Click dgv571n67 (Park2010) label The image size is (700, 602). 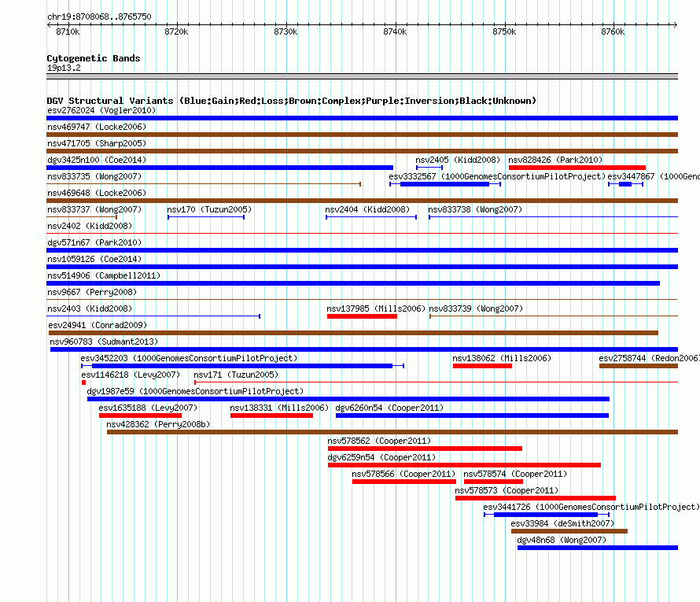tap(94, 242)
